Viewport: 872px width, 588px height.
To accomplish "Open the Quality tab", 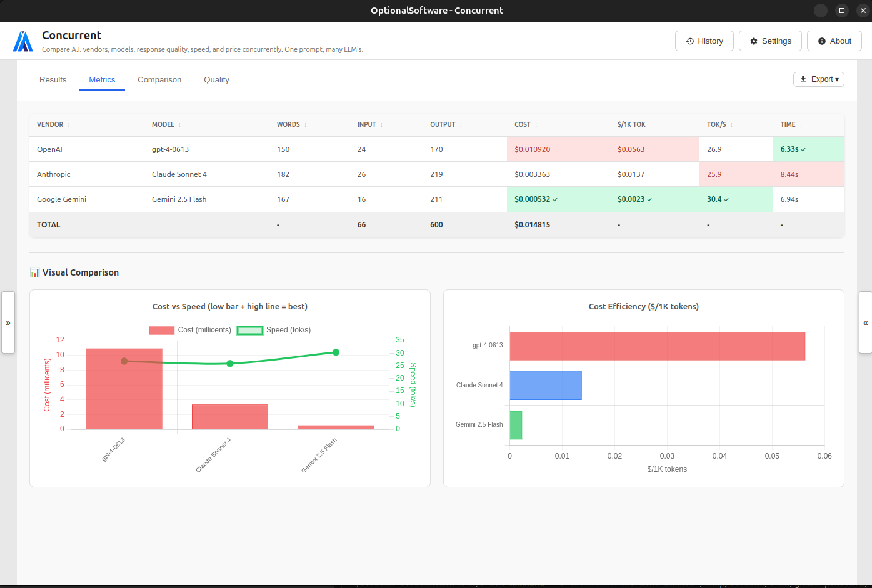I will (216, 80).
